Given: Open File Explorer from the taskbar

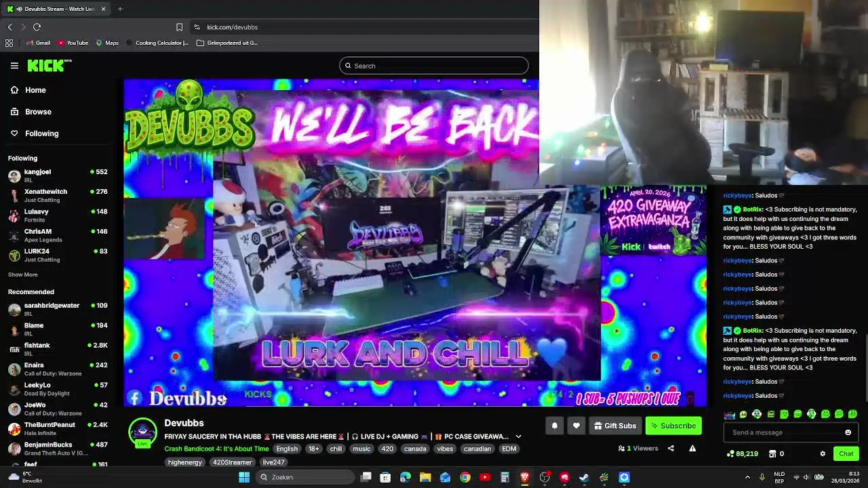Looking at the screenshot, I should click(x=425, y=477).
